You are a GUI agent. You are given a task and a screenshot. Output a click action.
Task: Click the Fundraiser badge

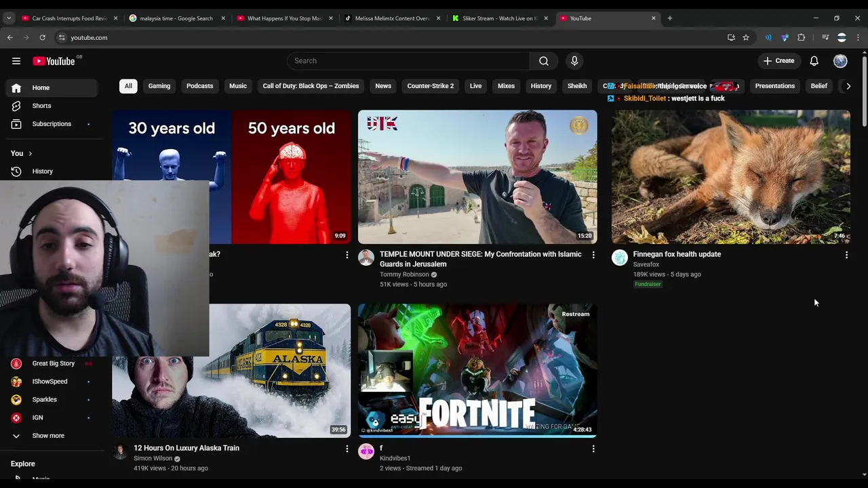point(648,284)
